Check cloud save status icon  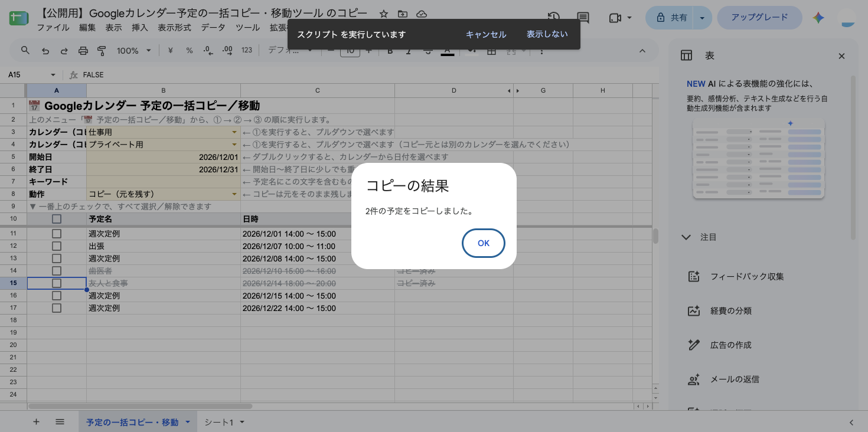(x=422, y=14)
